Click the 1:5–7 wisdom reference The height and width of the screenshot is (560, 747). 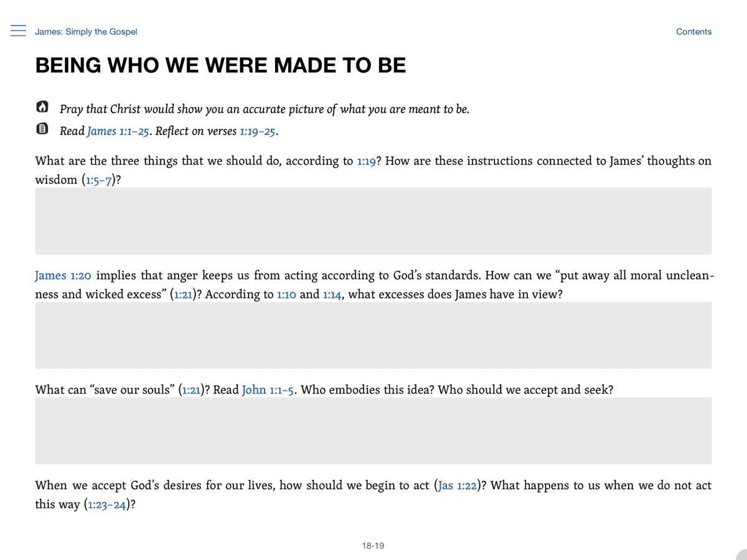click(99, 181)
